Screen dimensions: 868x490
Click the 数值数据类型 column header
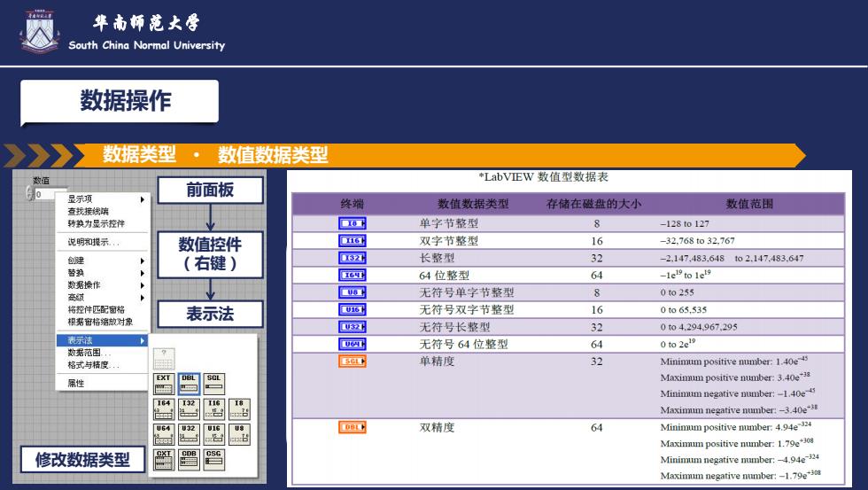click(x=473, y=204)
